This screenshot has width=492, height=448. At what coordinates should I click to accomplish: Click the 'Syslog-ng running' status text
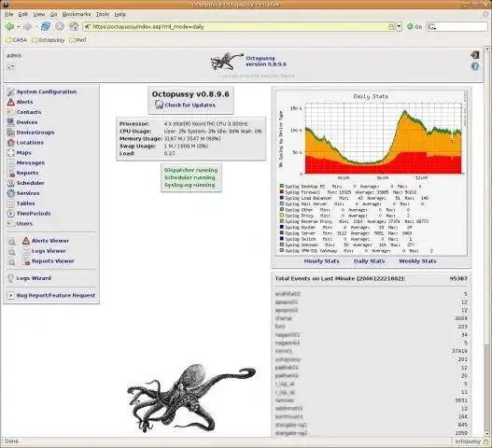(190, 185)
